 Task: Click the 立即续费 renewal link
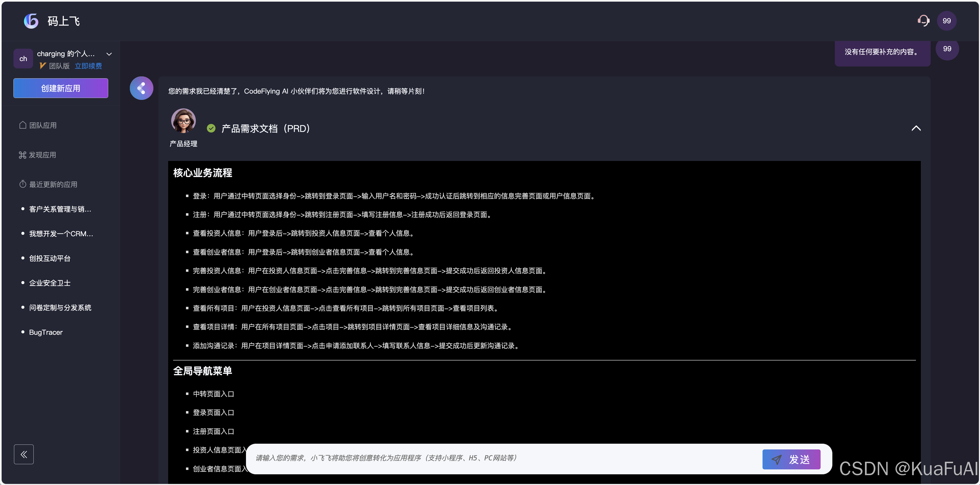(x=88, y=66)
